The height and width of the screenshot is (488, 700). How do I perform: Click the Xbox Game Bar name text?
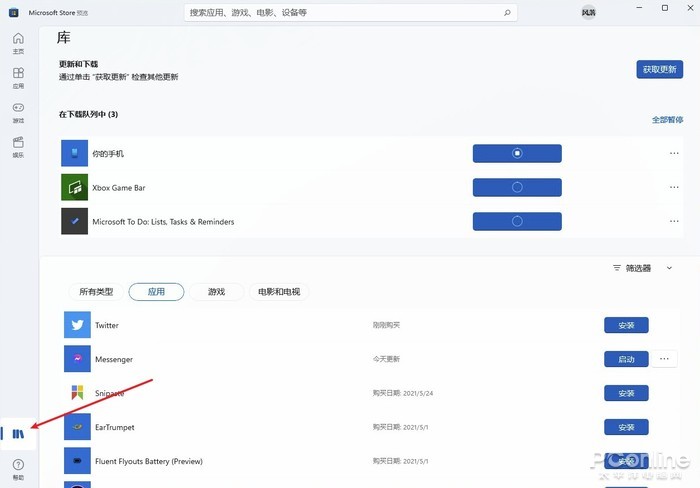(x=119, y=188)
